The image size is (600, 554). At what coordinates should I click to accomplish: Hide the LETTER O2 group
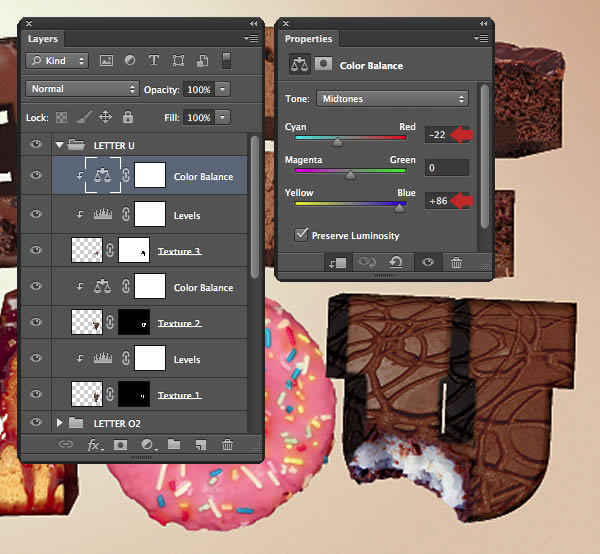pyautogui.click(x=36, y=422)
